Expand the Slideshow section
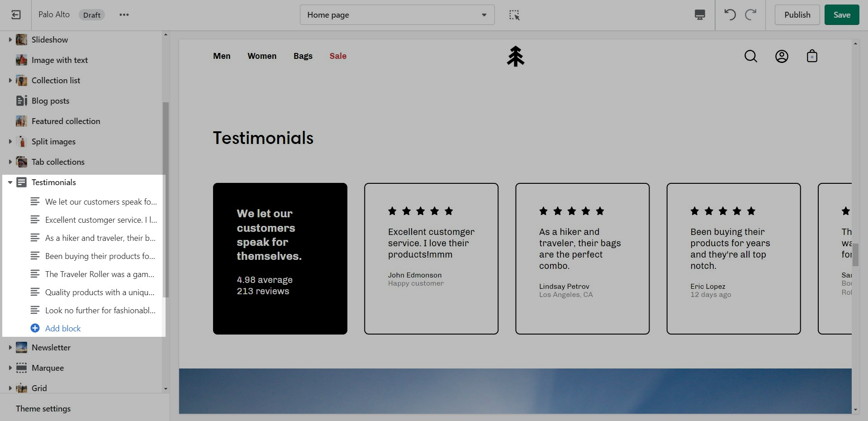 pos(10,40)
